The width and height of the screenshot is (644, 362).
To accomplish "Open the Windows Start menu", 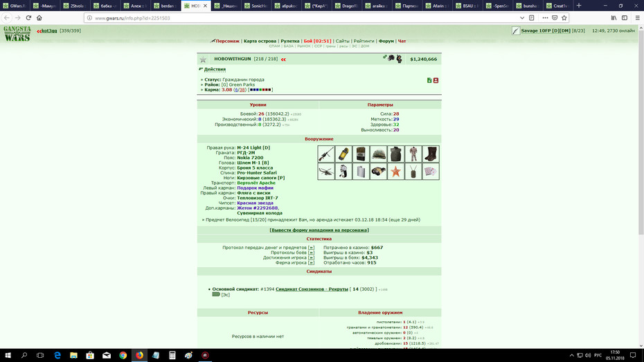I will 8,355.
